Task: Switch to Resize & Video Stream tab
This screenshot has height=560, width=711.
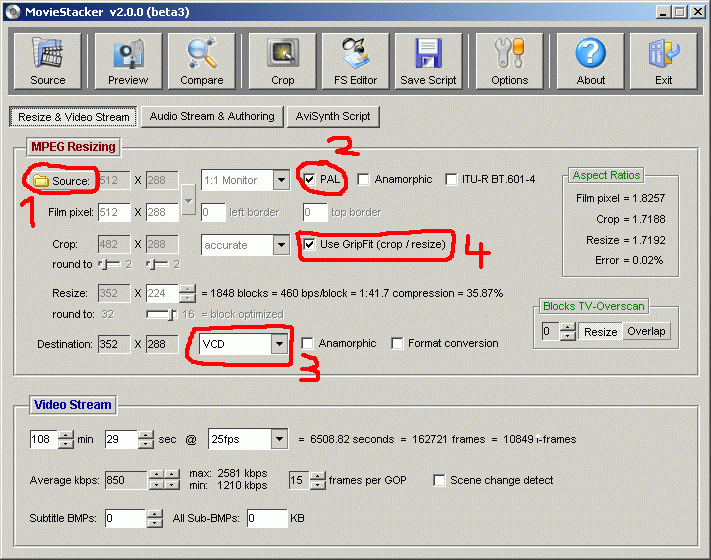Action: coord(73,117)
